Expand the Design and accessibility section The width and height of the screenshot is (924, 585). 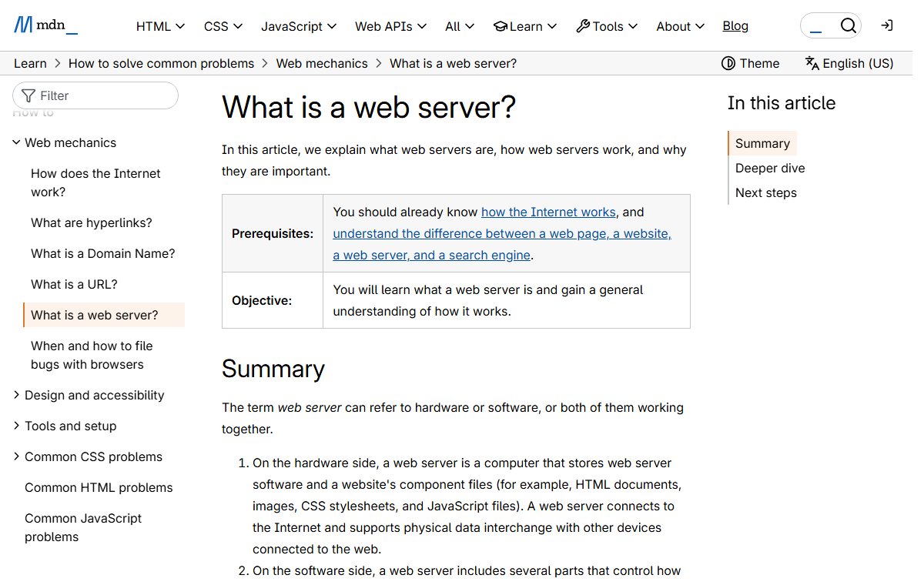click(x=89, y=395)
